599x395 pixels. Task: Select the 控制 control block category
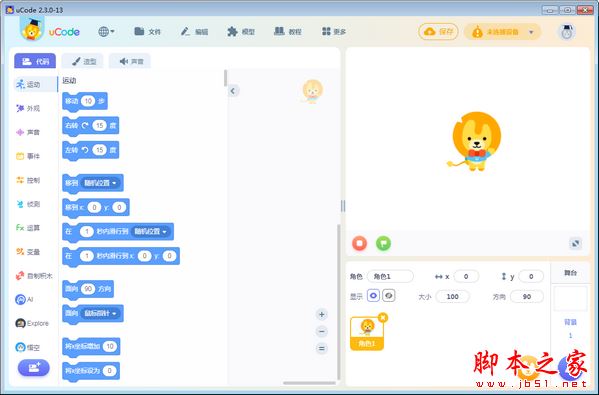(x=28, y=180)
